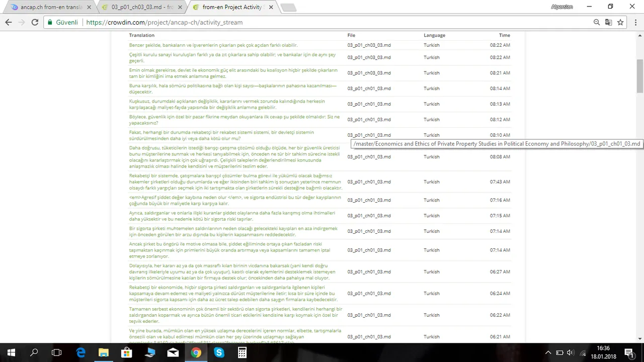Click Turkish language in 06:27 AM row
Screen dimensions: 644x362
(x=431, y=271)
